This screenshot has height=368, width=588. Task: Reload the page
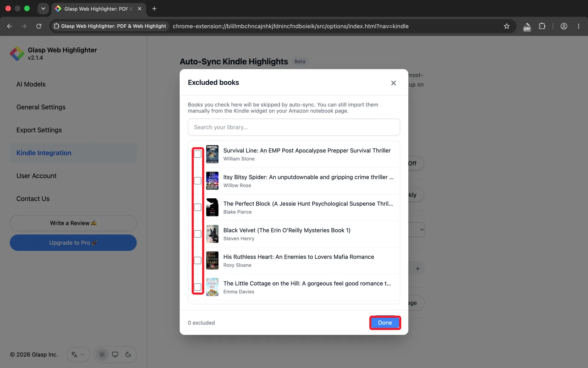click(x=39, y=26)
